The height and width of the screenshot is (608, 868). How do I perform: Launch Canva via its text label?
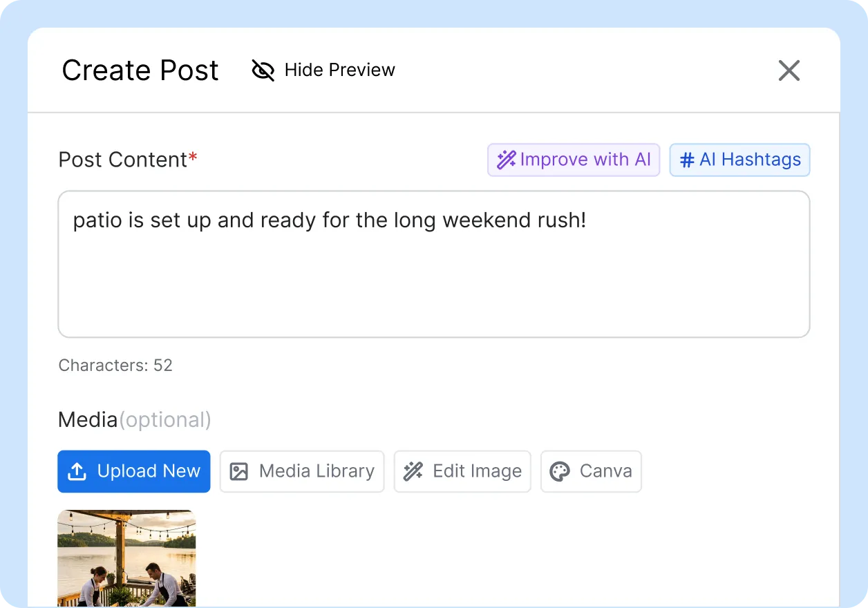[x=605, y=471]
